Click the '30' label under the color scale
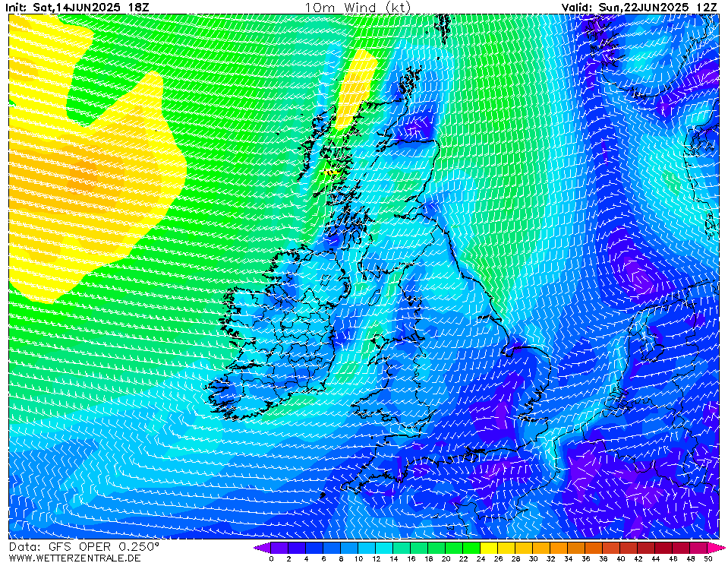Screen dimensions: 728x563 (x=533, y=558)
